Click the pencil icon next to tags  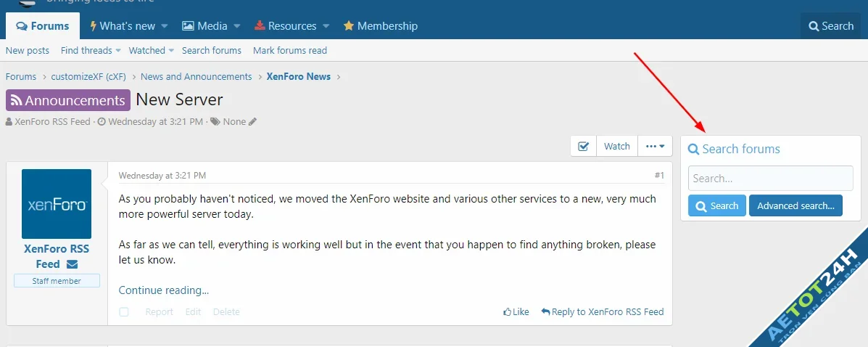tap(252, 122)
